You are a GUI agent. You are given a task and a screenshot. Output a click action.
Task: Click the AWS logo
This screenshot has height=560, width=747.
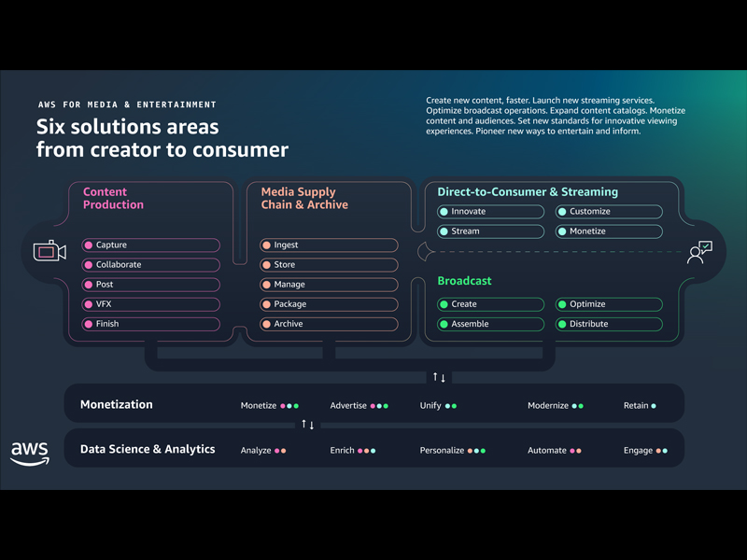point(30,453)
